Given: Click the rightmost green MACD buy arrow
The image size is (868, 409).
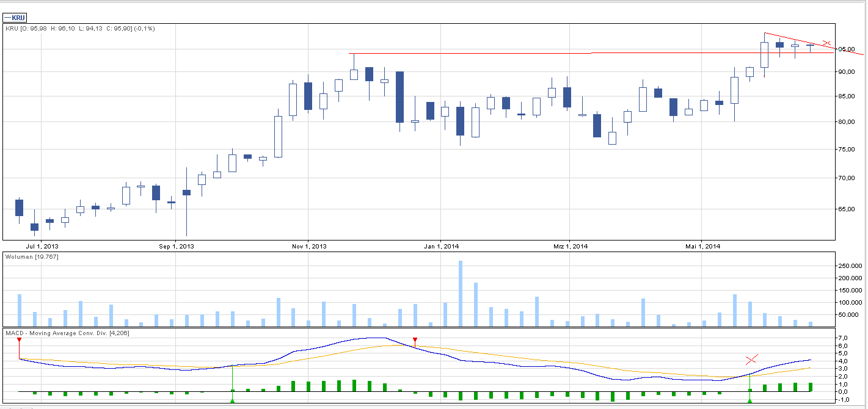Looking at the screenshot, I should coord(749,400).
